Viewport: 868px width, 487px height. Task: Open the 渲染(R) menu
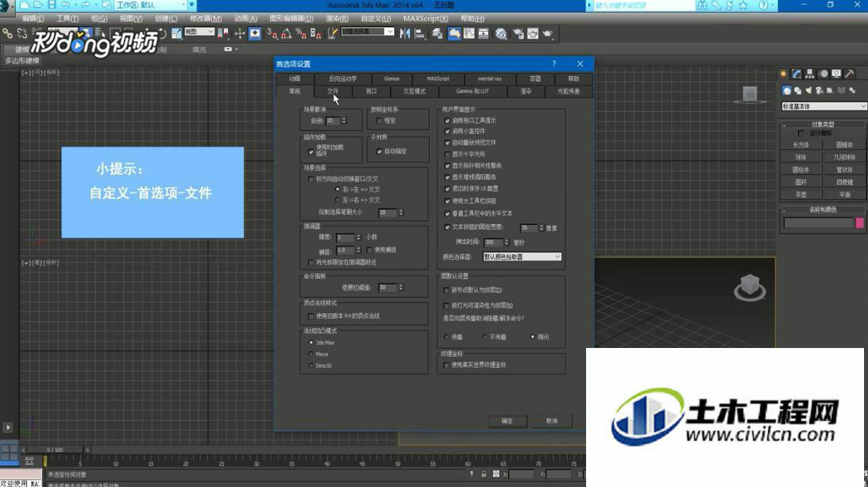tap(338, 19)
